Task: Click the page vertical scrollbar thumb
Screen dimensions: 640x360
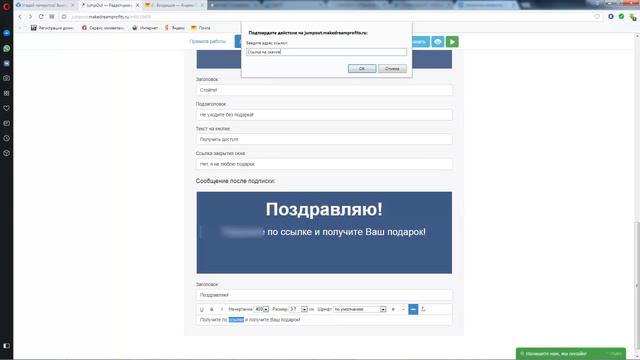Action: point(637,286)
